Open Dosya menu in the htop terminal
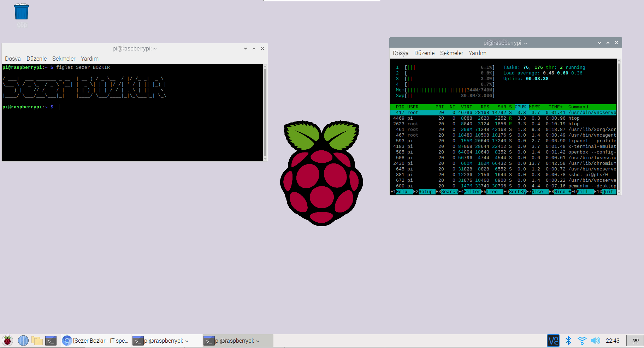 tap(401, 53)
